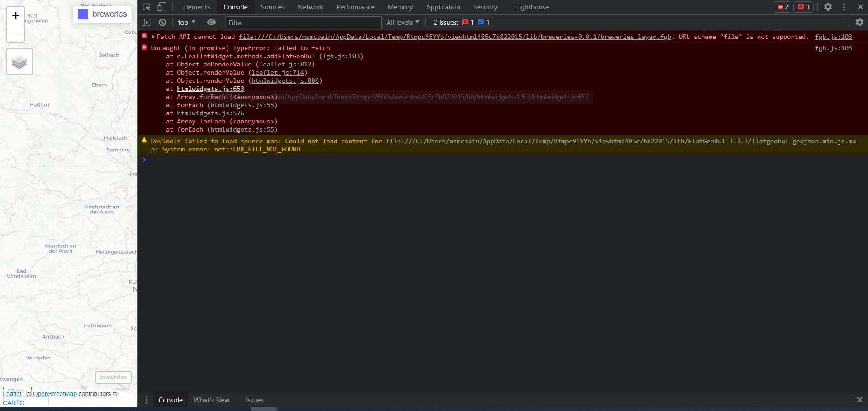Open the breweries_layer.fgb file URL link
The height and width of the screenshot is (411, 868).
[x=455, y=37]
